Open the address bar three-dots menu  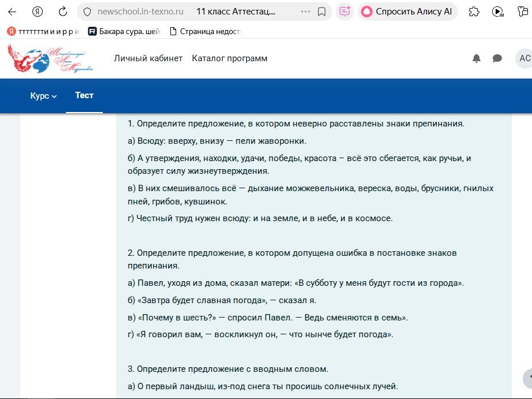point(306,12)
